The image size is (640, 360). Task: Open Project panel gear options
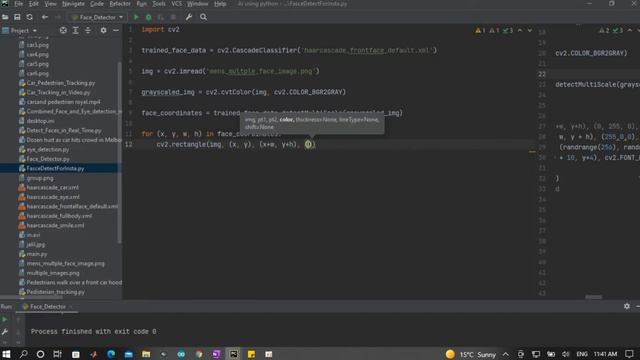(103, 31)
